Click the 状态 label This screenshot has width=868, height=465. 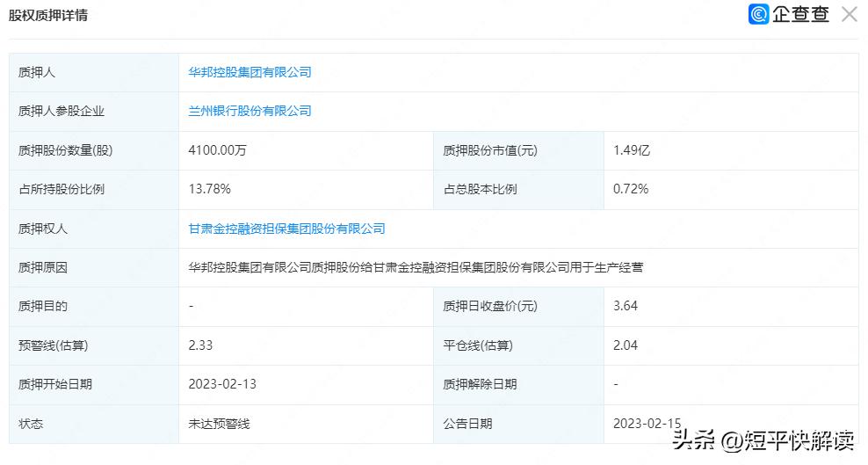[x=31, y=424]
